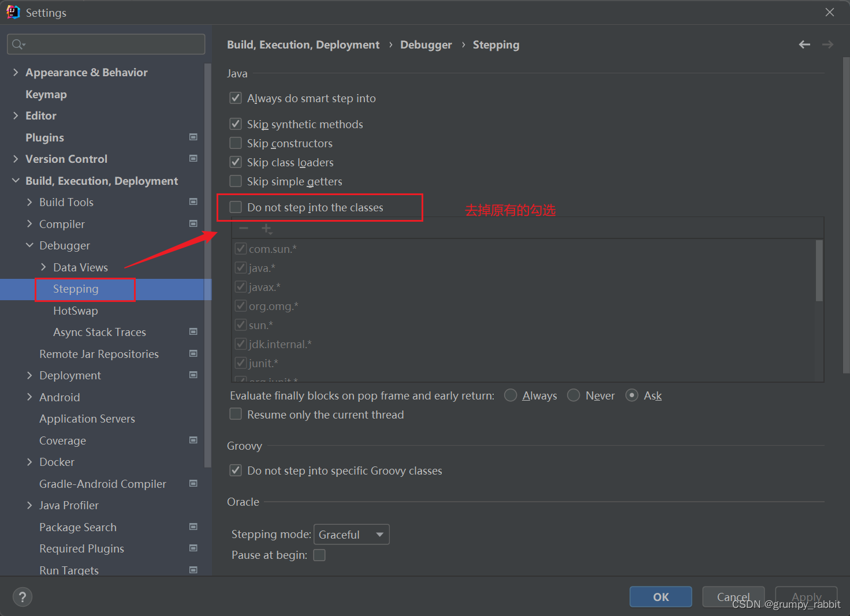Expand the Java Profiler node
The height and width of the screenshot is (616, 850).
pyautogui.click(x=29, y=505)
